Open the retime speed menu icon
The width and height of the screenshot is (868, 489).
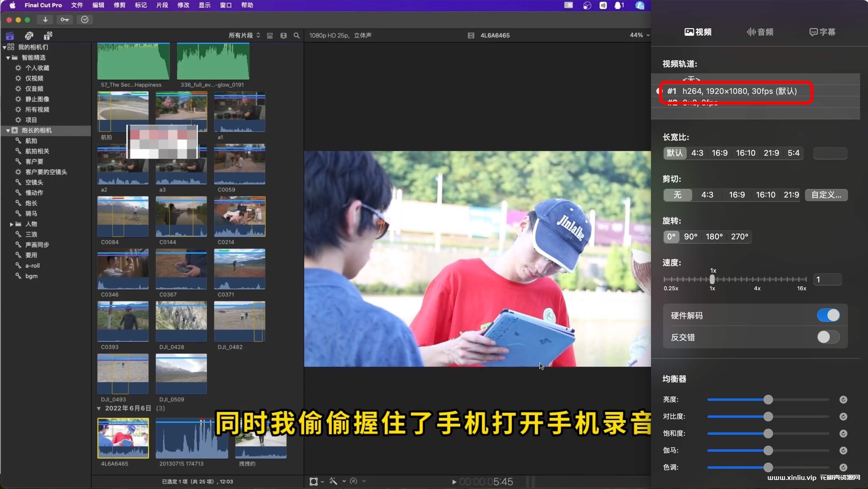tap(353, 481)
